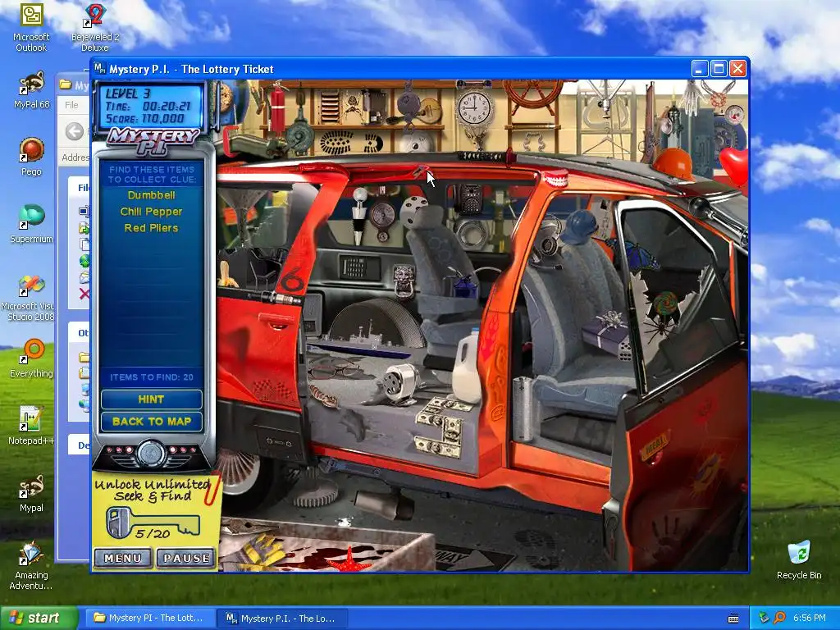Click the blue butterfly near door
This screenshot has width=840, height=630.
[x=638, y=256]
